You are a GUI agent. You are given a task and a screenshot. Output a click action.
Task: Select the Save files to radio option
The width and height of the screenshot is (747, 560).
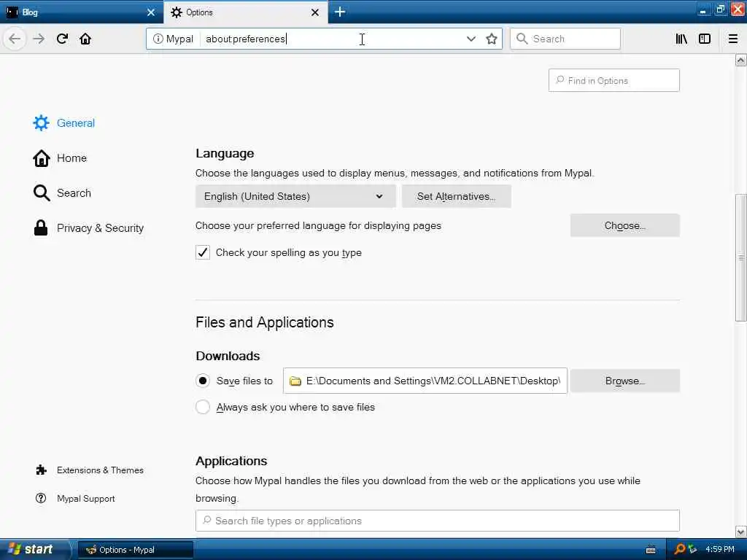tap(203, 381)
